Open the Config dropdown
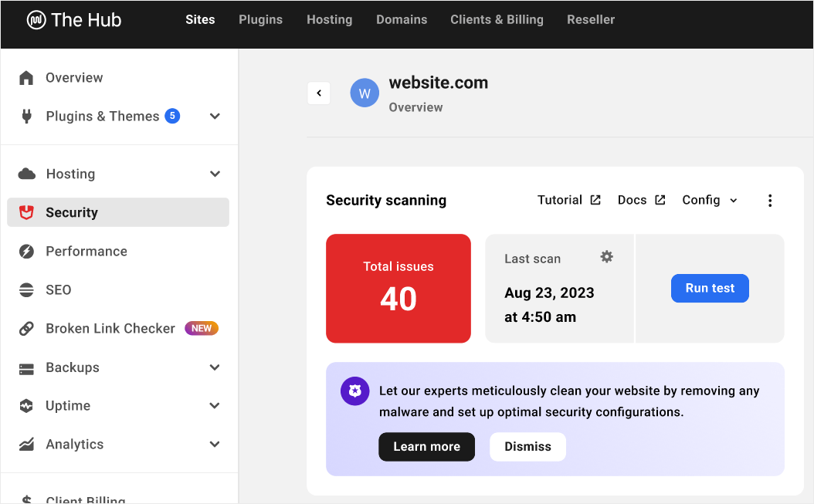The image size is (814, 504). click(x=709, y=199)
